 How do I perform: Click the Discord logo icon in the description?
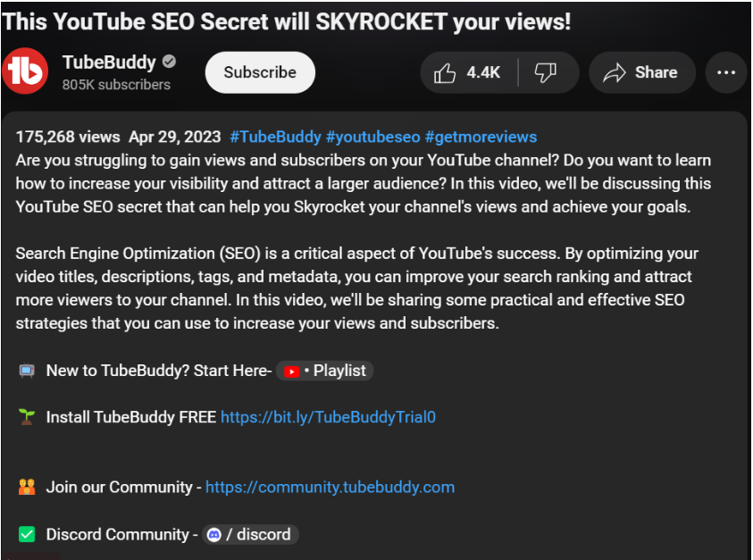coord(213,534)
